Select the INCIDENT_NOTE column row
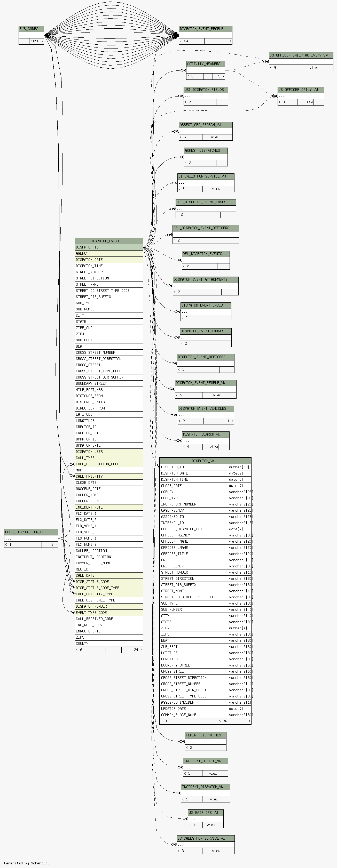 [x=109, y=508]
